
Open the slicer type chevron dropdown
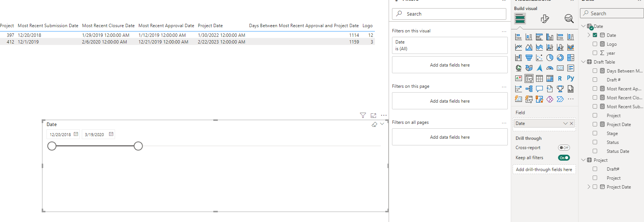coord(382,124)
